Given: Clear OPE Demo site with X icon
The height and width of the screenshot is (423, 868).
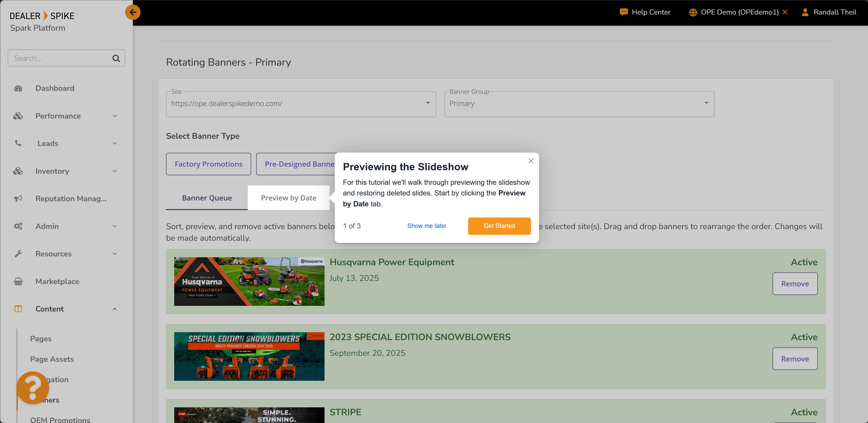Looking at the screenshot, I should 785,12.
